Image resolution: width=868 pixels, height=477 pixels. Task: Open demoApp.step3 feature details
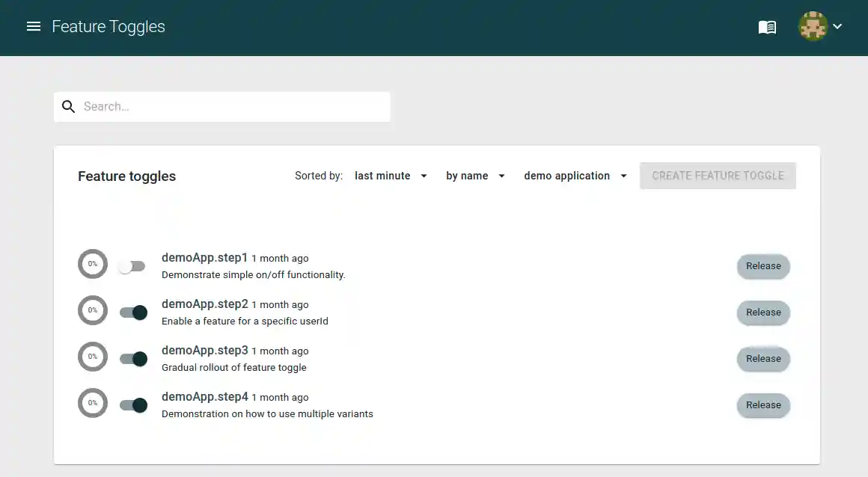click(204, 350)
